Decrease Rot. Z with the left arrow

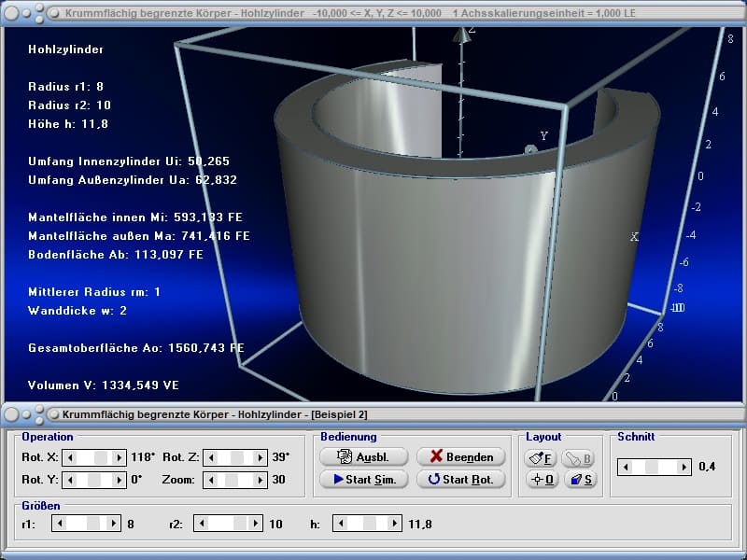tap(211, 457)
